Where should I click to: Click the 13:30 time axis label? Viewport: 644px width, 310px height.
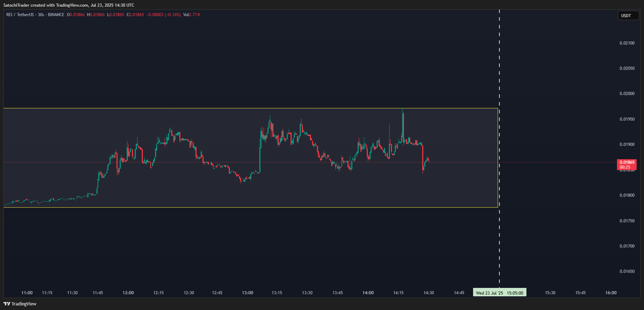pyautogui.click(x=307, y=293)
